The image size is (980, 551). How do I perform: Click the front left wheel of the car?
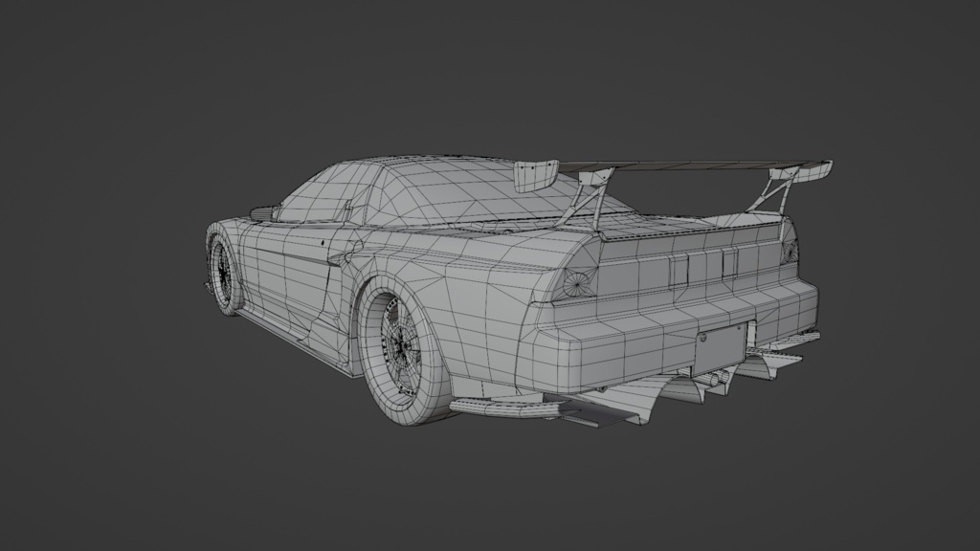[224, 275]
